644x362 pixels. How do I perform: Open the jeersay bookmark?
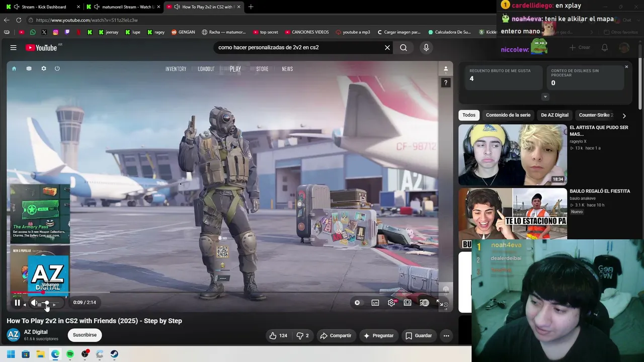coord(109,32)
